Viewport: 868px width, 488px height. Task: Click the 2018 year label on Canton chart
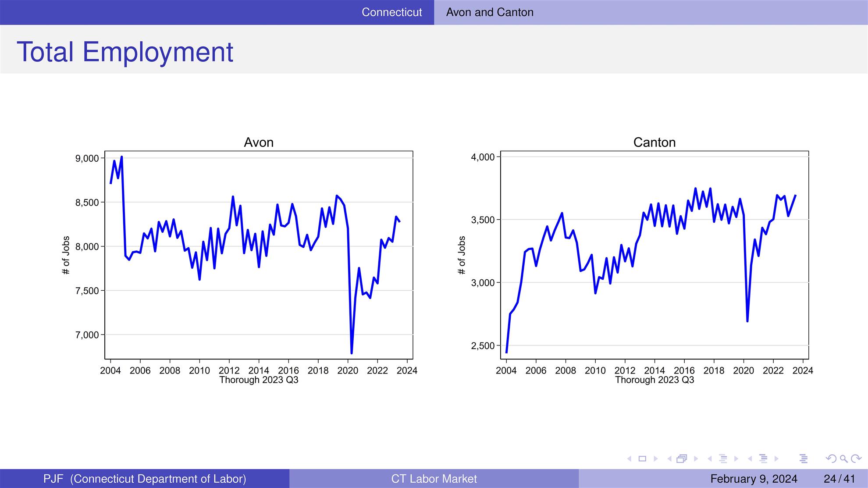(714, 370)
